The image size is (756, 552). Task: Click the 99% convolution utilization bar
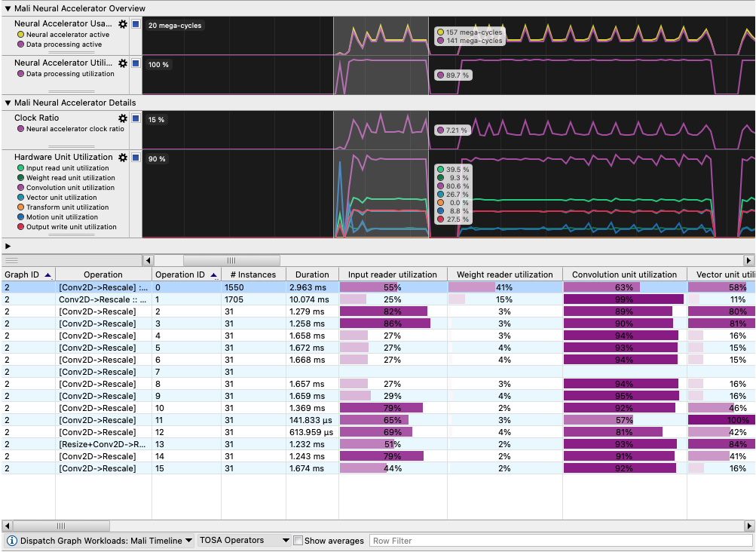tap(624, 299)
